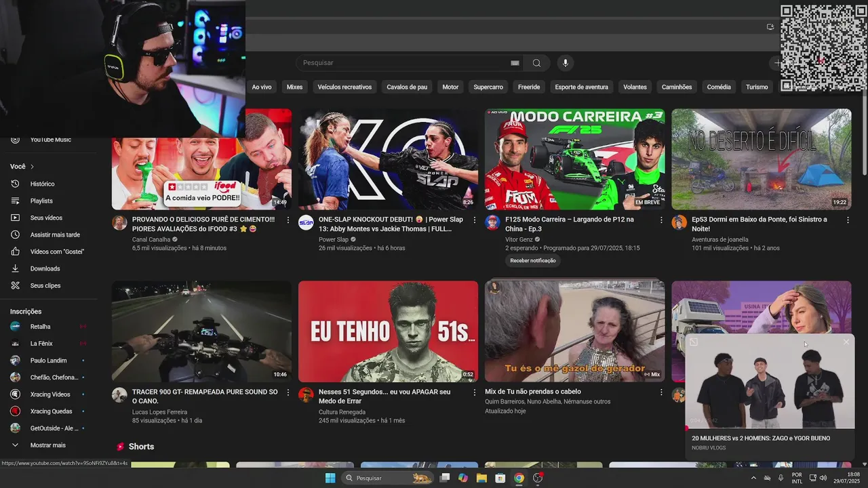Select the Supercarro filter chip
Viewport: 868px width, 488px height.
(x=488, y=87)
